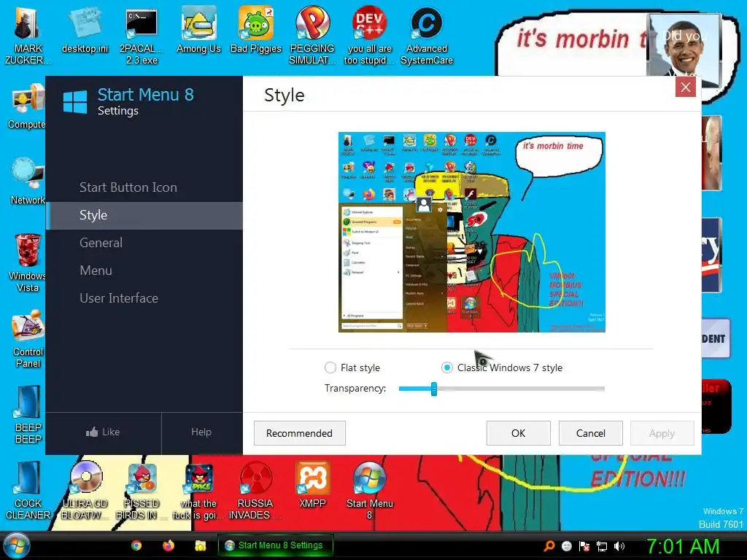Click the greyed-out Apply button
747x560 pixels.
(x=662, y=433)
